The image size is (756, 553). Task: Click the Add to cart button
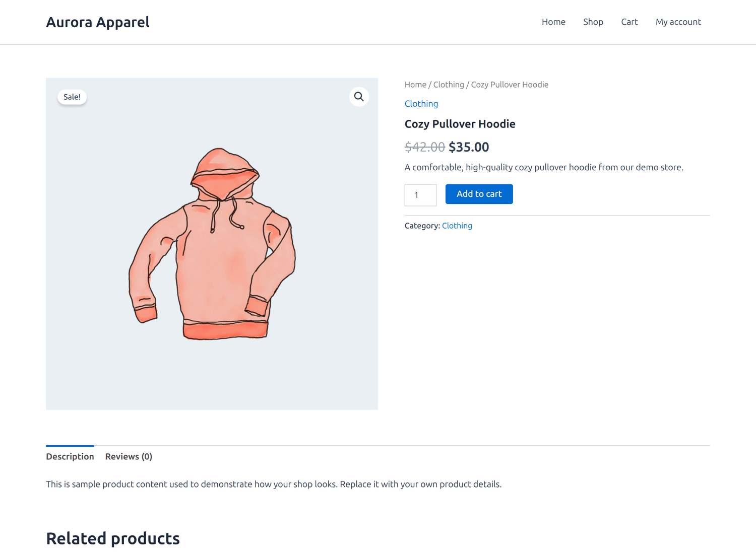479,194
